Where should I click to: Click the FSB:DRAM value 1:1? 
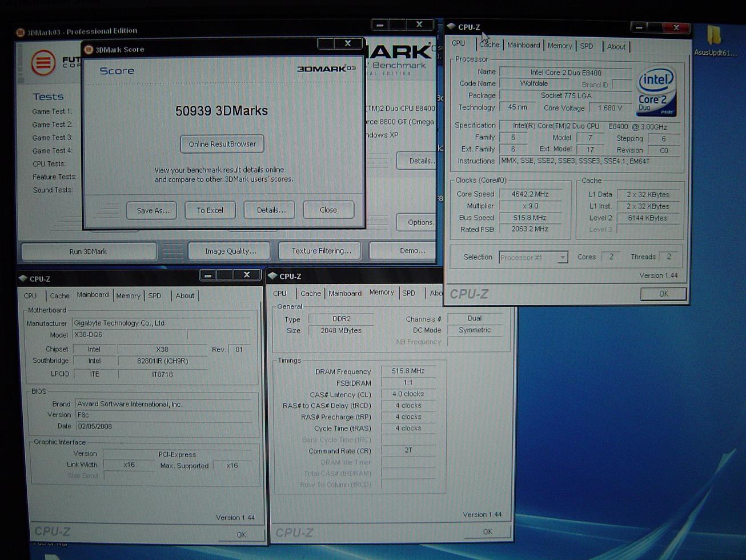coord(408,383)
